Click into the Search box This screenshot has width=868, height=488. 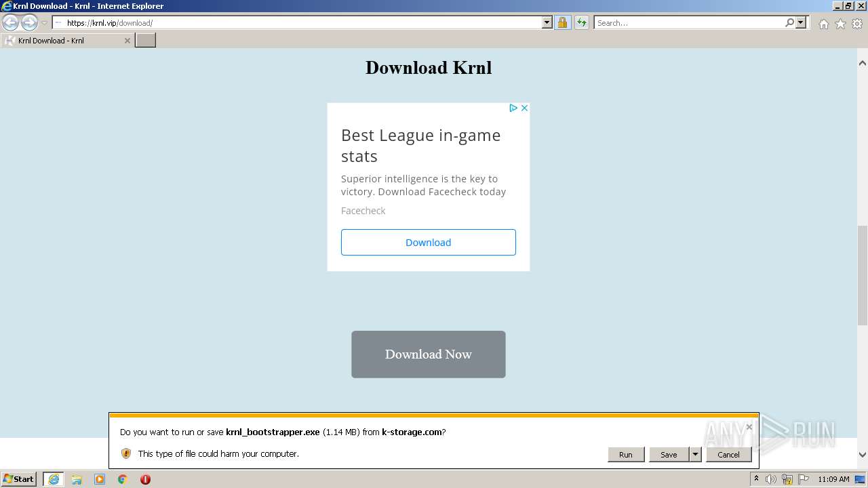point(689,23)
